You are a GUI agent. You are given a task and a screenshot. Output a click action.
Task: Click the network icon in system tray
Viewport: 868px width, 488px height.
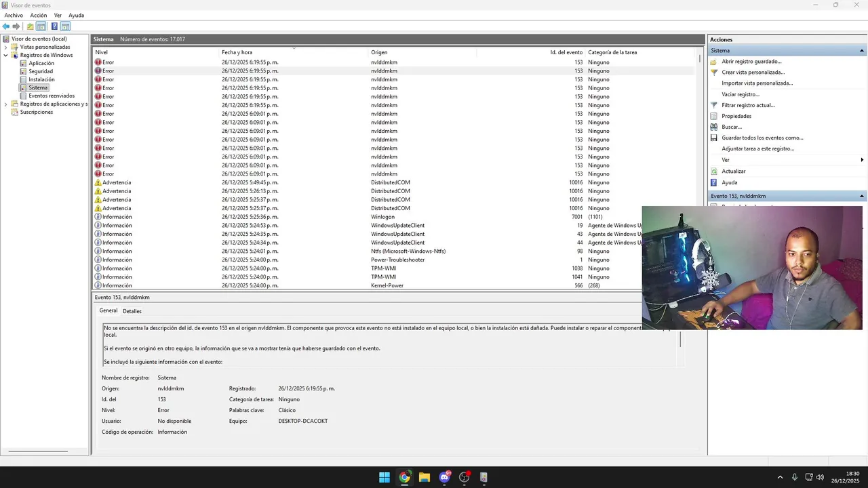pos(808,477)
